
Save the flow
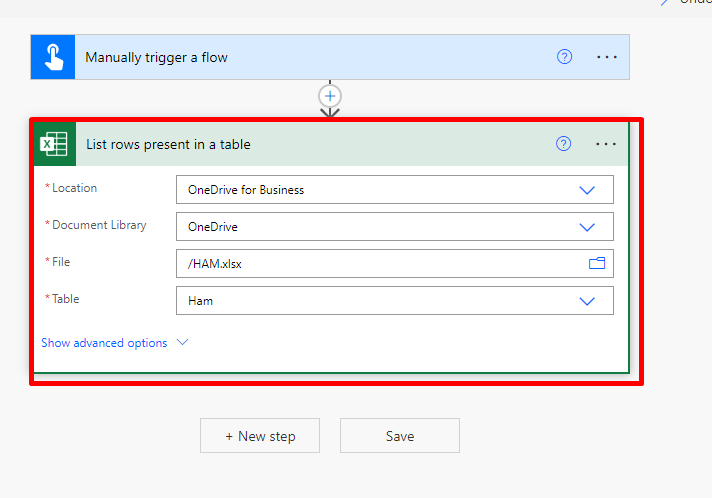(400, 436)
